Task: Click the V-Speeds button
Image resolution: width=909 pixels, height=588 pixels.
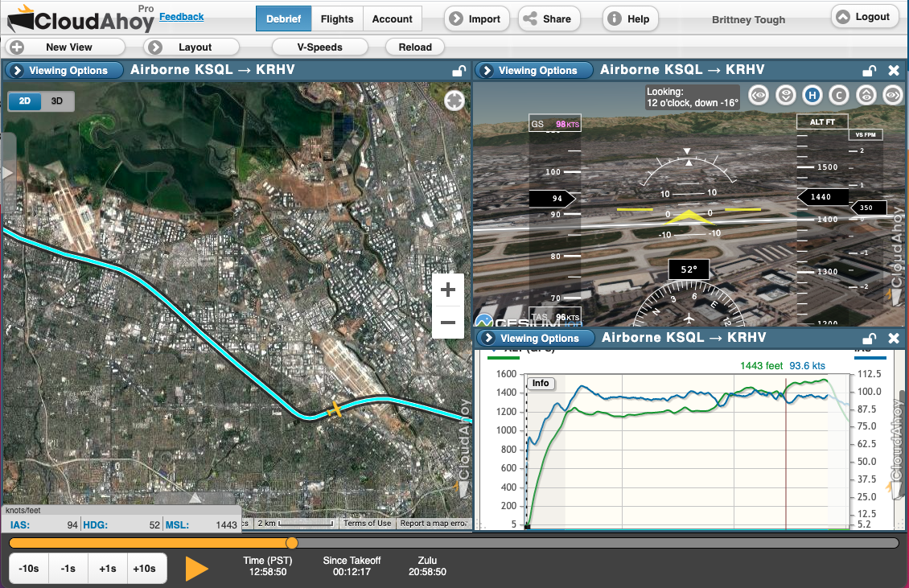Action: [319, 47]
